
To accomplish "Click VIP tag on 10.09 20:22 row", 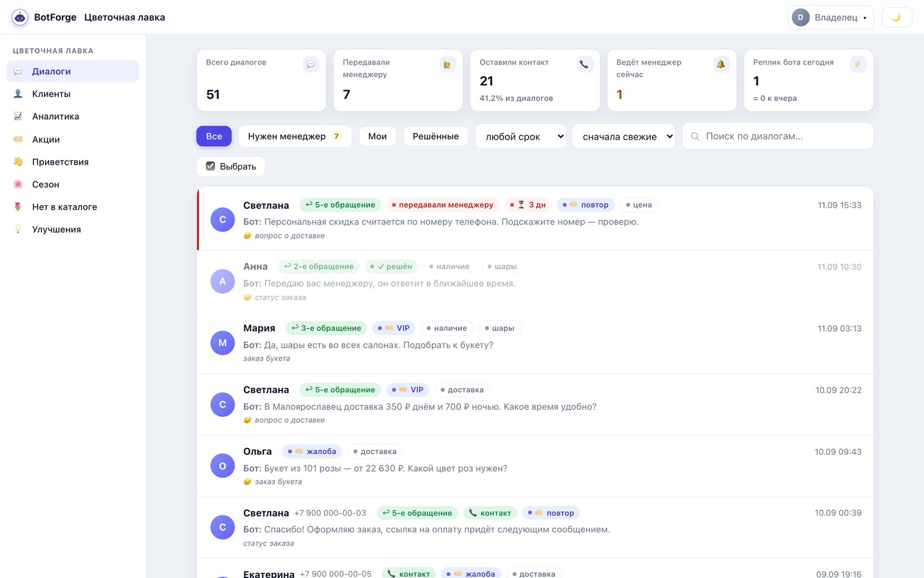I will [x=408, y=390].
